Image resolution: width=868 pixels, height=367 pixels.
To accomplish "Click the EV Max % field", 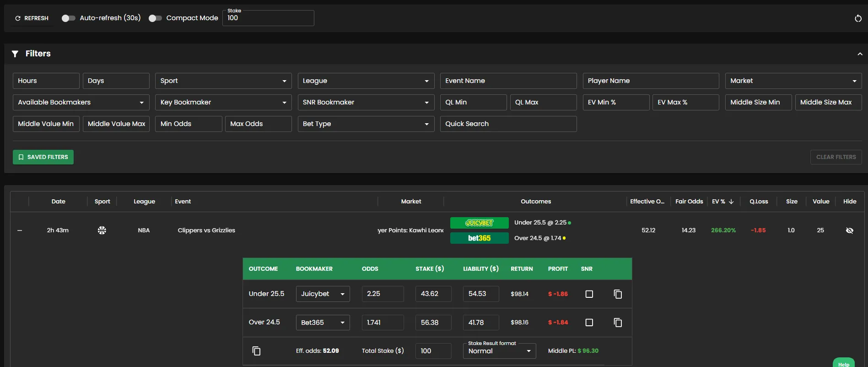I will (x=686, y=102).
